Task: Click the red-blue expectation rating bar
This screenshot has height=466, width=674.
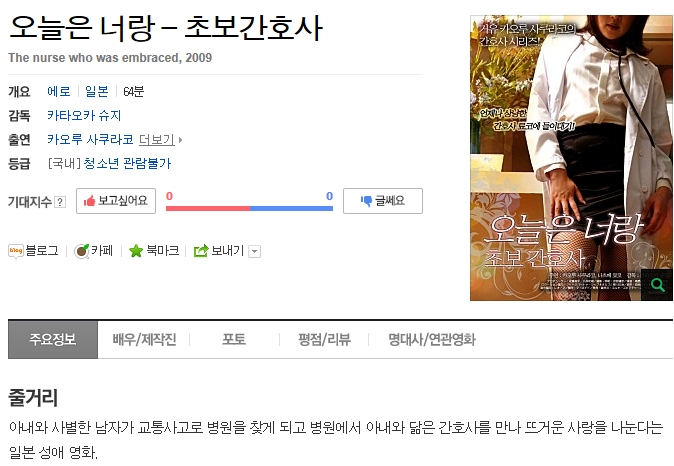Action: coord(249,208)
